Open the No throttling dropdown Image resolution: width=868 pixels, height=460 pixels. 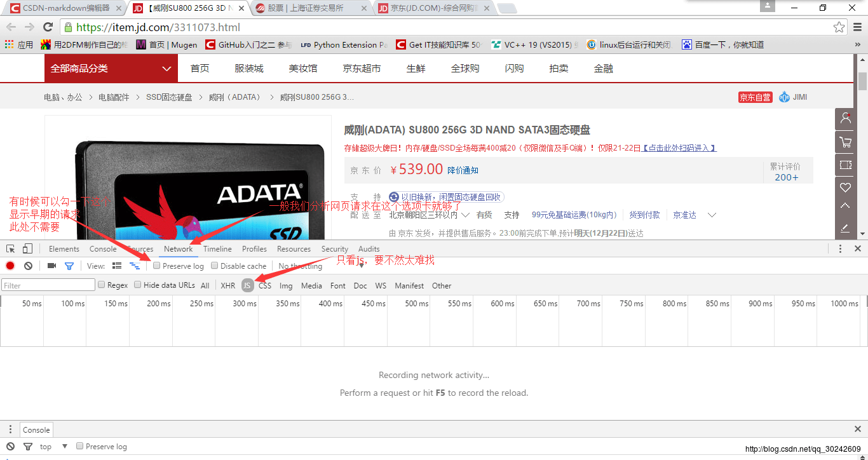coord(322,266)
